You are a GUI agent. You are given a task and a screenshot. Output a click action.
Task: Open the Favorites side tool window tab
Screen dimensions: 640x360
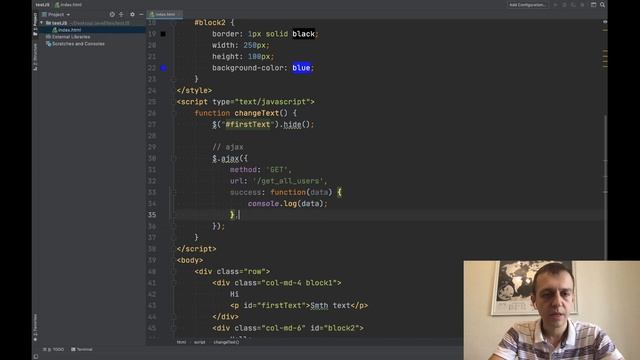(x=35, y=328)
